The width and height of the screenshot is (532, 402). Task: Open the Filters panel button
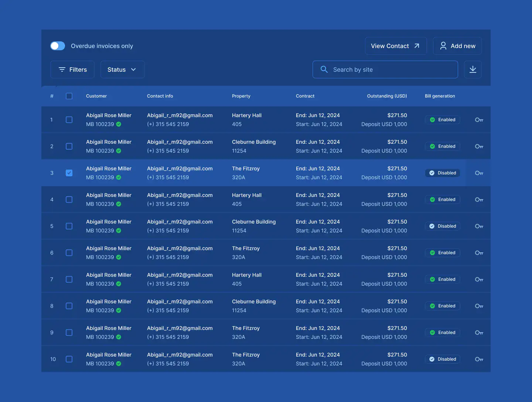point(72,69)
